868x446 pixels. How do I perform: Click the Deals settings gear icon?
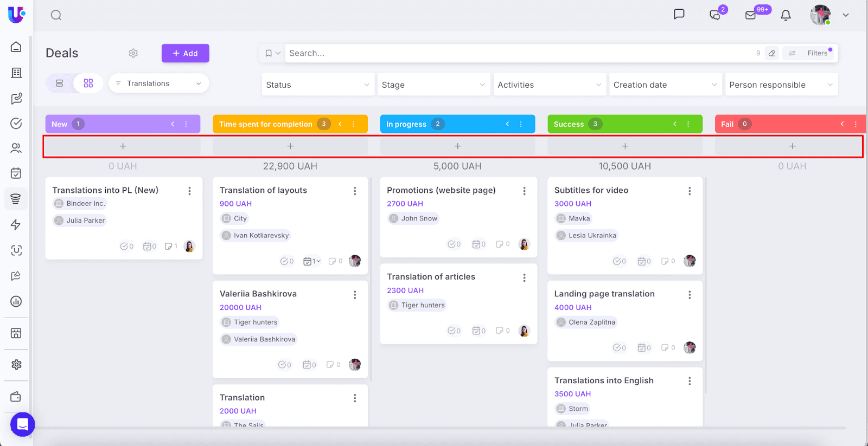tap(133, 53)
